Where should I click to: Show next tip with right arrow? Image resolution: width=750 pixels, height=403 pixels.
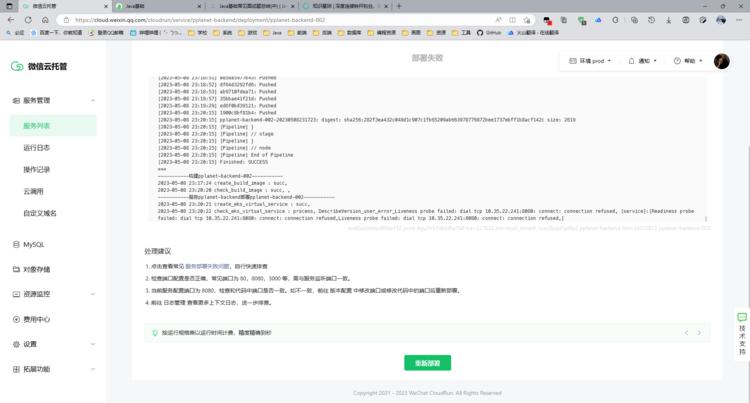(699, 333)
